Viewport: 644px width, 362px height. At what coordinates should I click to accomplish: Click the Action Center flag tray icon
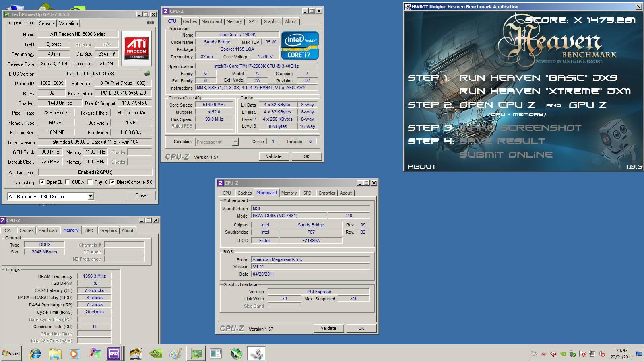pyautogui.click(x=582, y=354)
